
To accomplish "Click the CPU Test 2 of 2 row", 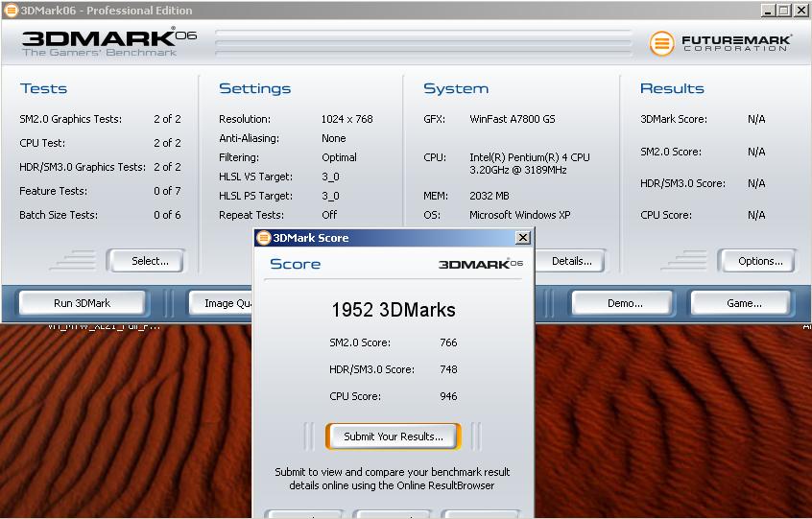I will 100,143.
